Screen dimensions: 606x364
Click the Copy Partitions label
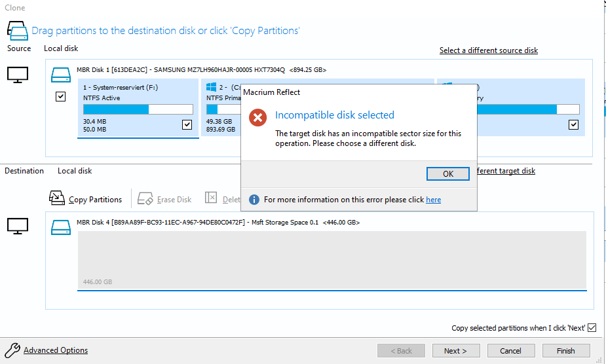point(95,200)
